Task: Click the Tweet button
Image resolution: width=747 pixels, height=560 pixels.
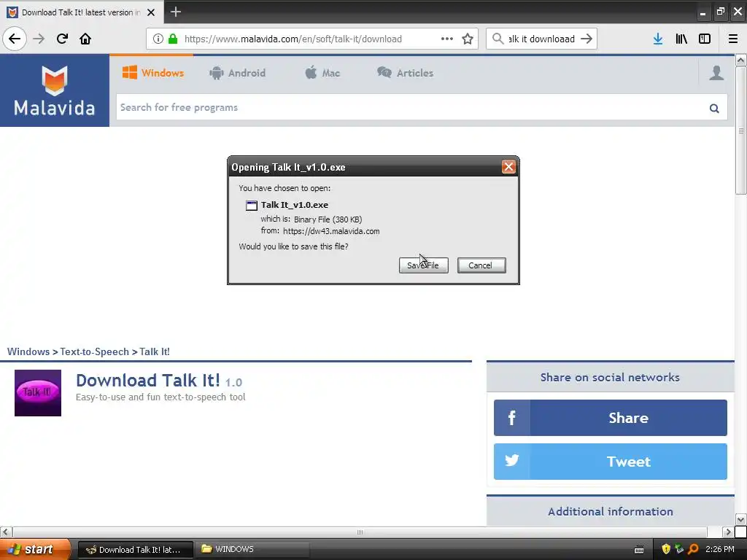Action: click(611, 462)
